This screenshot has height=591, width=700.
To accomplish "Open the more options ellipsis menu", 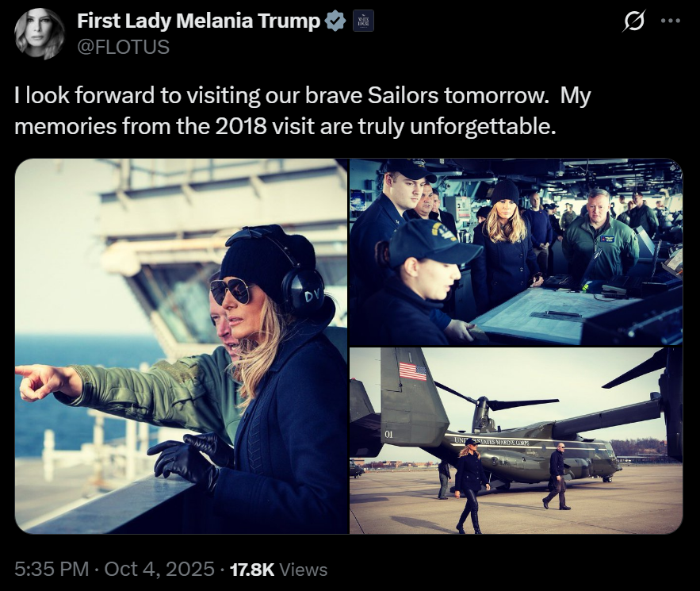I will pyautogui.click(x=670, y=22).
